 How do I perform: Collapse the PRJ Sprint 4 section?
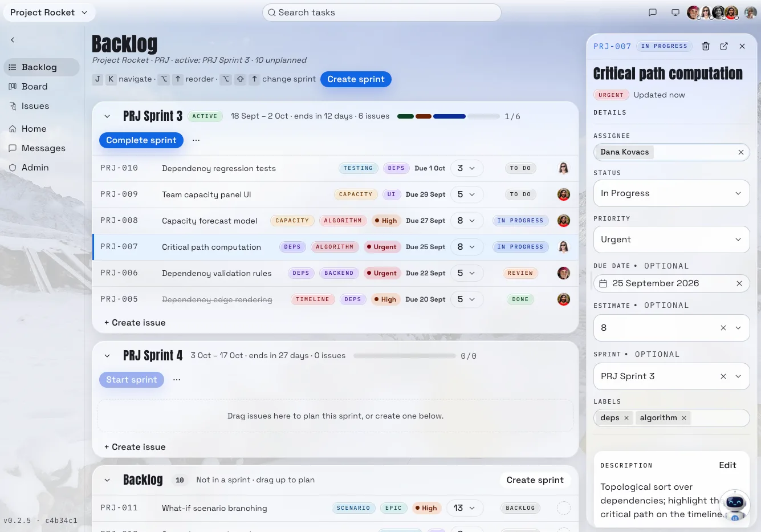point(107,356)
